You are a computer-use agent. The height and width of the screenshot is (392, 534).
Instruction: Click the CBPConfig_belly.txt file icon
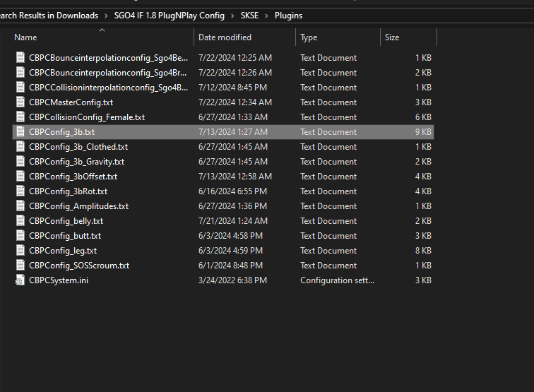[x=20, y=221]
